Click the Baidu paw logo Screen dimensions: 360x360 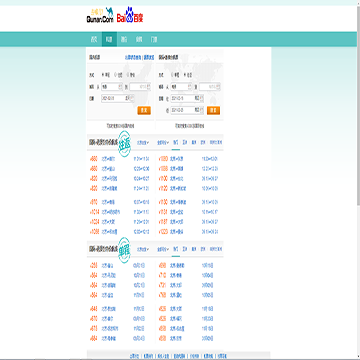pyautogui.click(x=130, y=15)
